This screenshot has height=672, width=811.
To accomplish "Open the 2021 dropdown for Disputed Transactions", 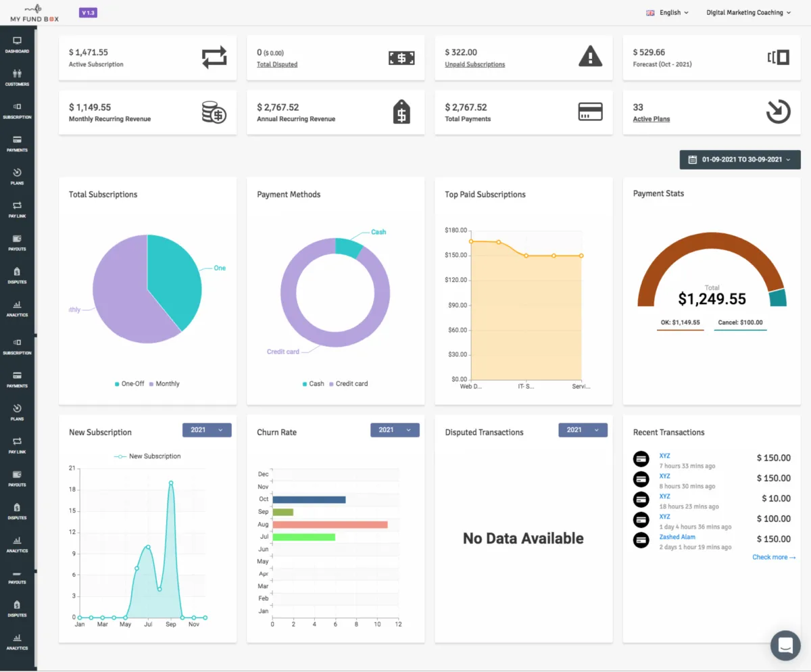I will [583, 430].
